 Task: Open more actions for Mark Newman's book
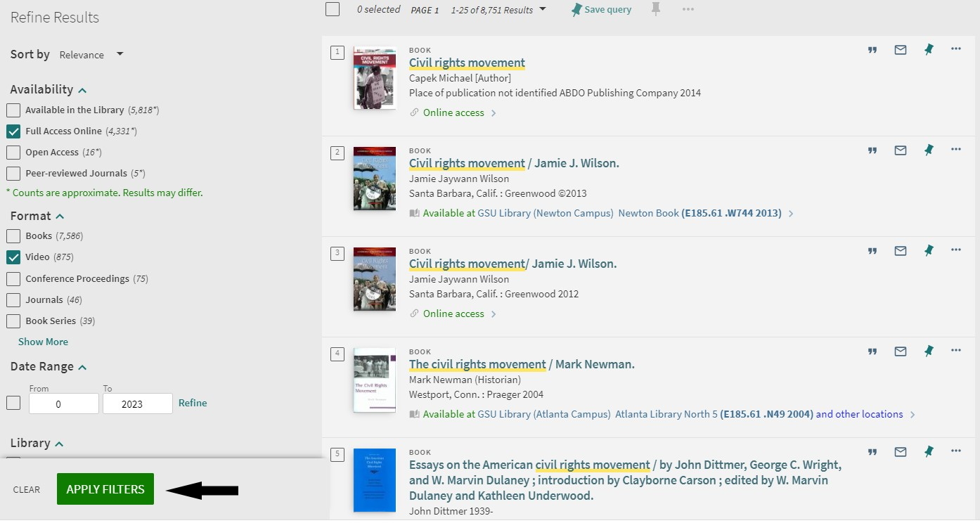[x=956, y=351]
